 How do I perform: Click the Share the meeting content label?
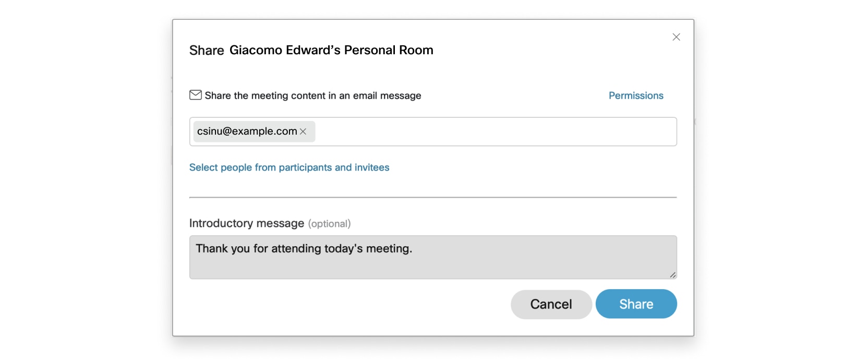pos(313,95)
